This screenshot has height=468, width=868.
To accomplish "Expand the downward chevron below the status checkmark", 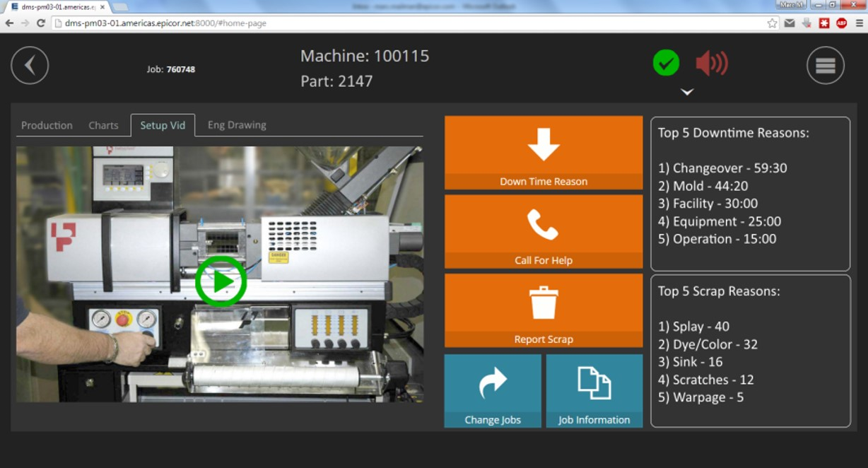I will [x=686, y=92].
